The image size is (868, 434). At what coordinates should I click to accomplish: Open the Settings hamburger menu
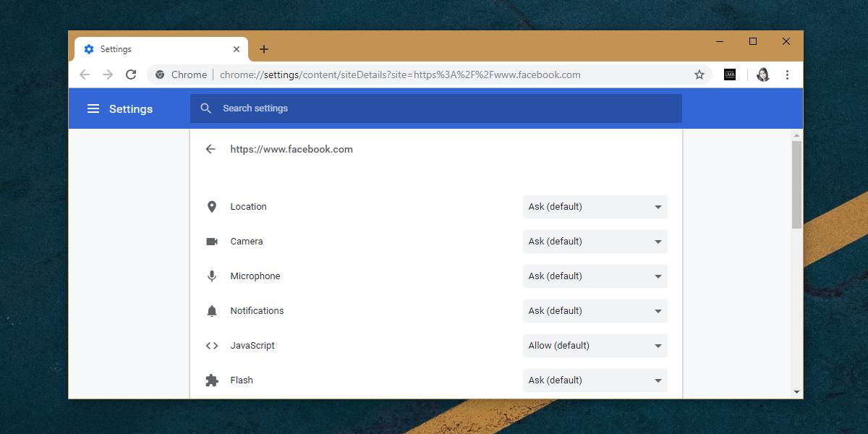pos(93,109)
